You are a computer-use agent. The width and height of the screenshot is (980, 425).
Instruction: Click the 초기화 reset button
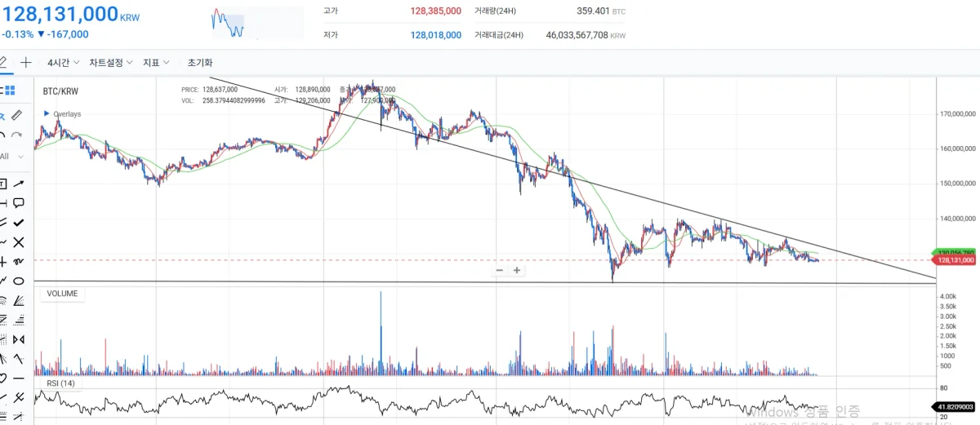click(200, 62)
